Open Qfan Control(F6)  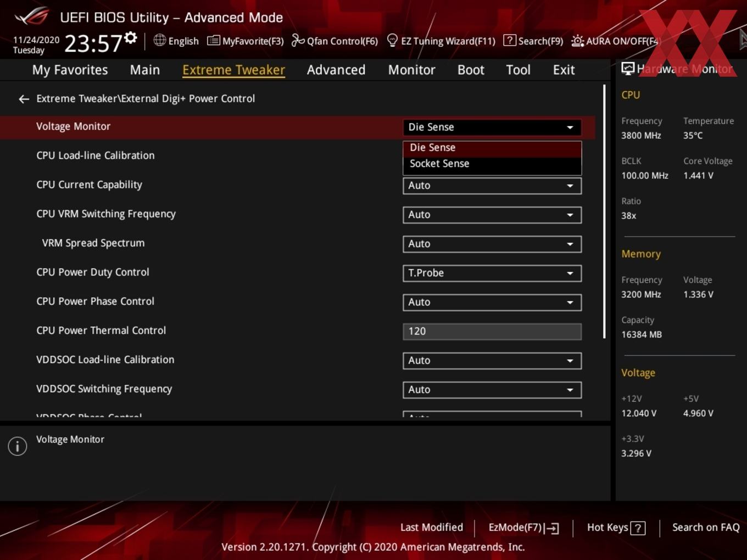335,41
